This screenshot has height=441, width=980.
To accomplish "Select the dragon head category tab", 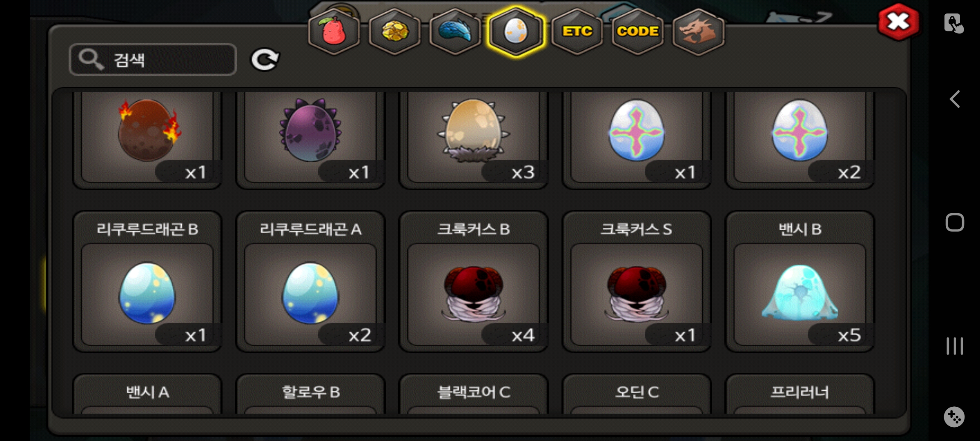I will tap(698, 31).
